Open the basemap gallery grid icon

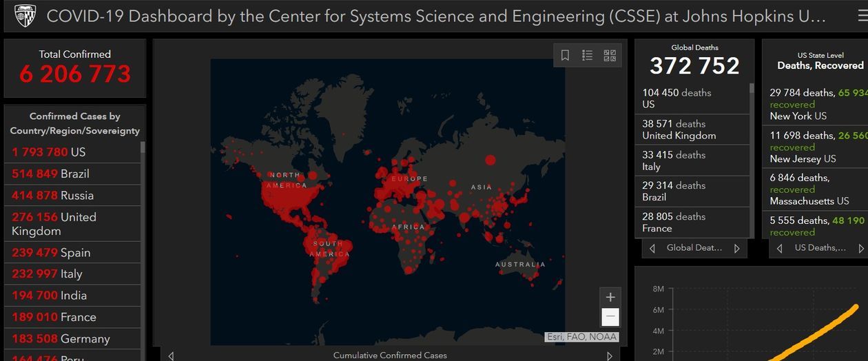(610, 56)
